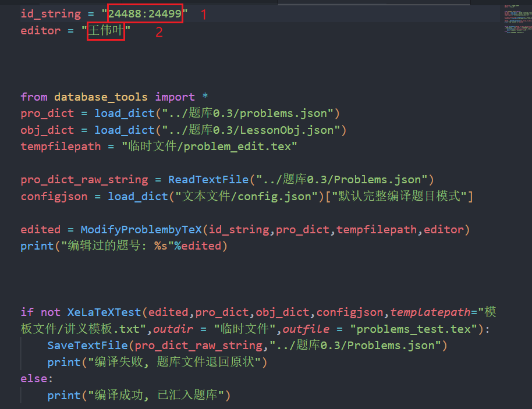The width and height of the screenshot is (532, 409).
Task: Click the XeLaTeXTest function name
Action: coord(104,312)
